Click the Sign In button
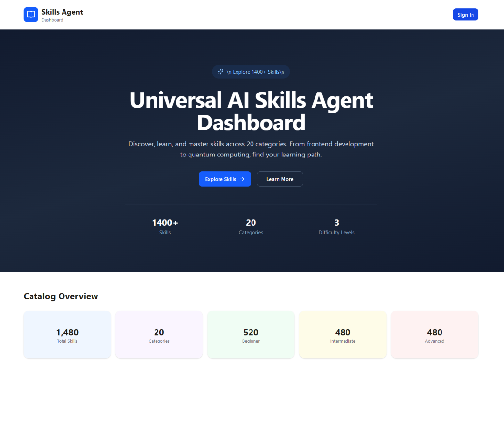 click(465, 14)
